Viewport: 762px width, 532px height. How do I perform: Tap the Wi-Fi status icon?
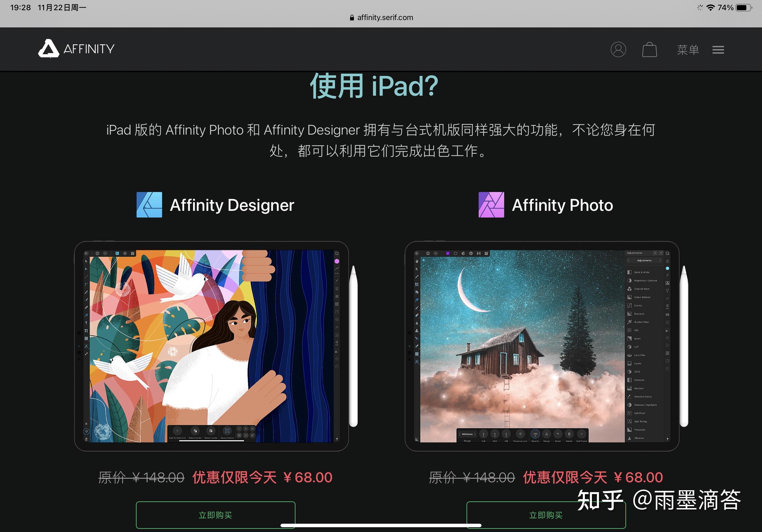(711, 7)
